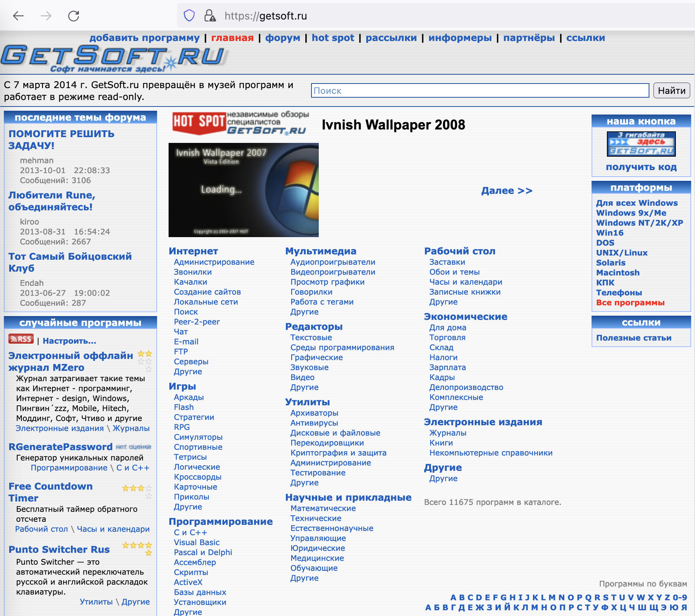The height and width of the screenshot is (616, 695).
Task: Open Обои и темы subcategory
Action: 454,272
